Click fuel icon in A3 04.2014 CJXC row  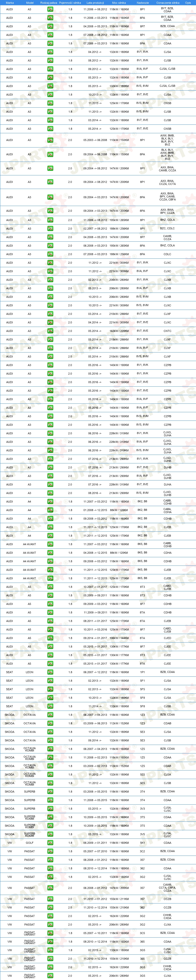point(50,322)
